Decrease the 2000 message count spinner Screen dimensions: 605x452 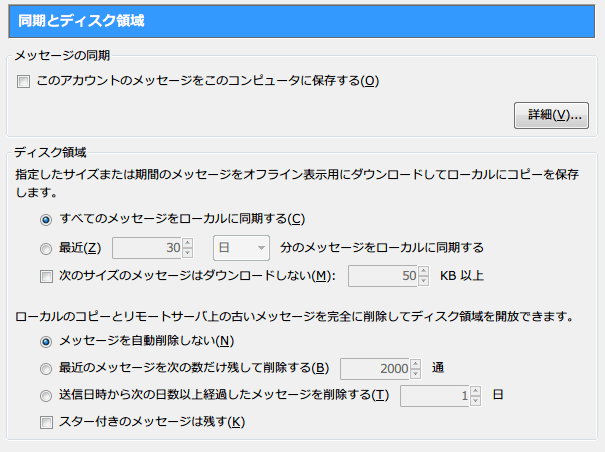416,374
